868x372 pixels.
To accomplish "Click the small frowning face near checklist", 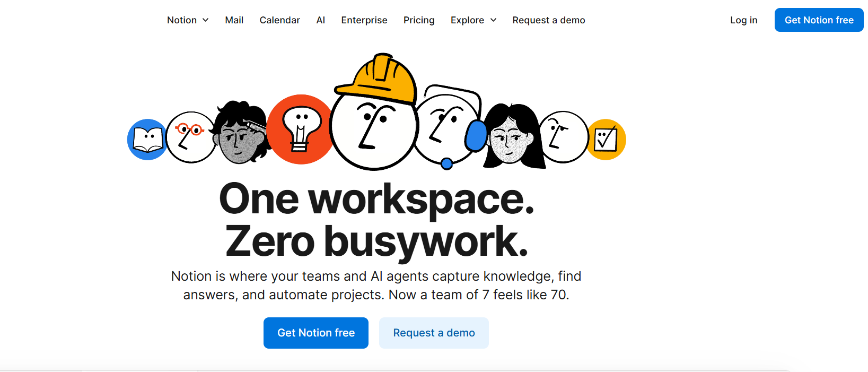I will [563, 137].
